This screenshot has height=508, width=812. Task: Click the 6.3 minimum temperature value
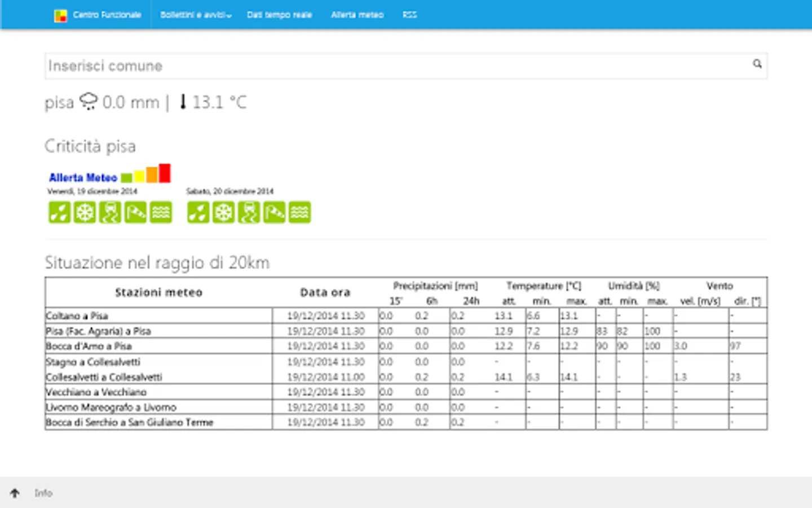pos(533,377)
